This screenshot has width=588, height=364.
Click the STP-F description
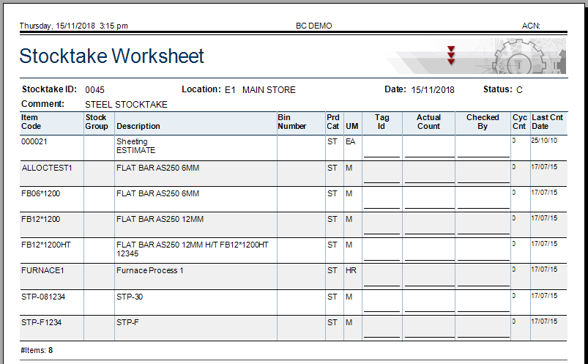pos(127,322)
